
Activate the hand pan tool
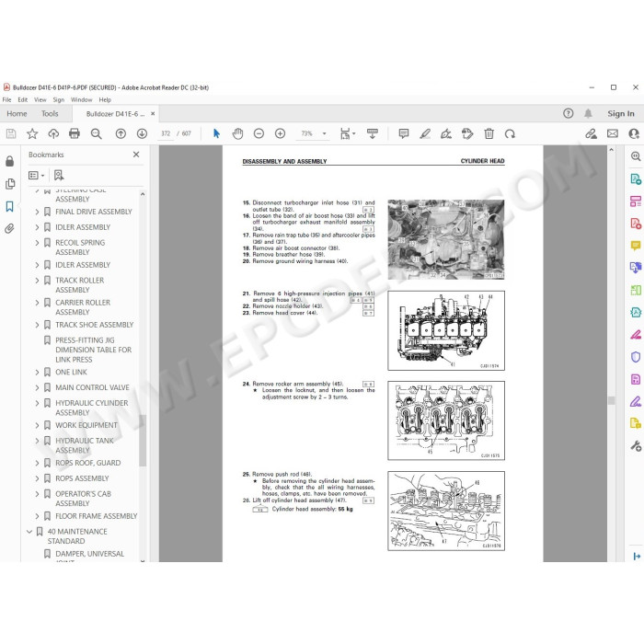tap(237, 133)
